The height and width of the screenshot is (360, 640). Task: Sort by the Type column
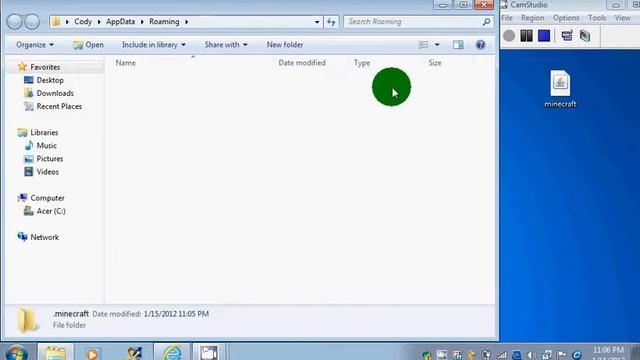[x=362, y=63]
